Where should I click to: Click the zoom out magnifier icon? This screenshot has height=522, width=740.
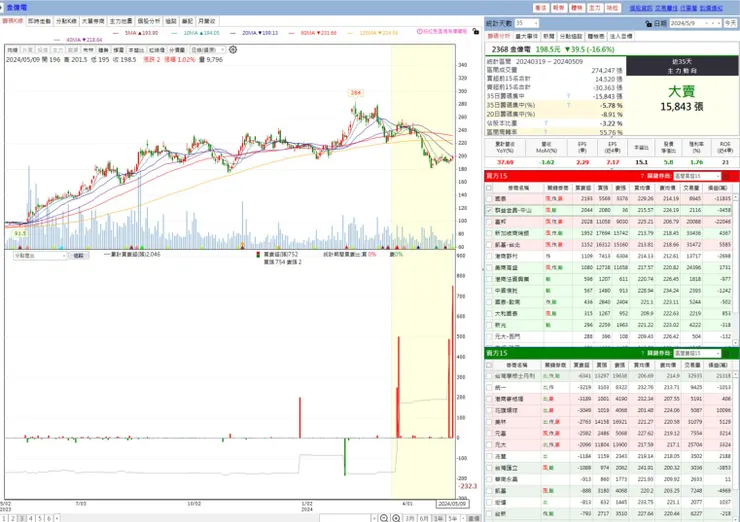[x=384, y=518]
